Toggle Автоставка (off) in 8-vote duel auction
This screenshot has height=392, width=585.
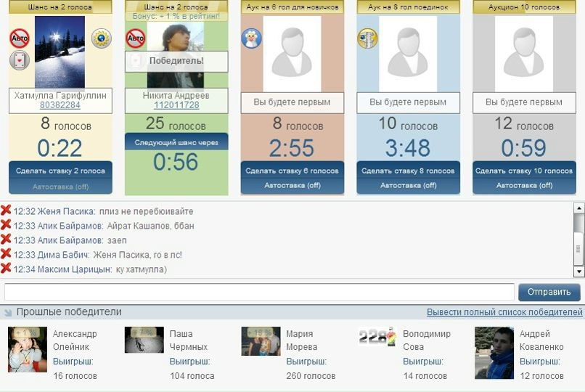(x=408, y=186)
